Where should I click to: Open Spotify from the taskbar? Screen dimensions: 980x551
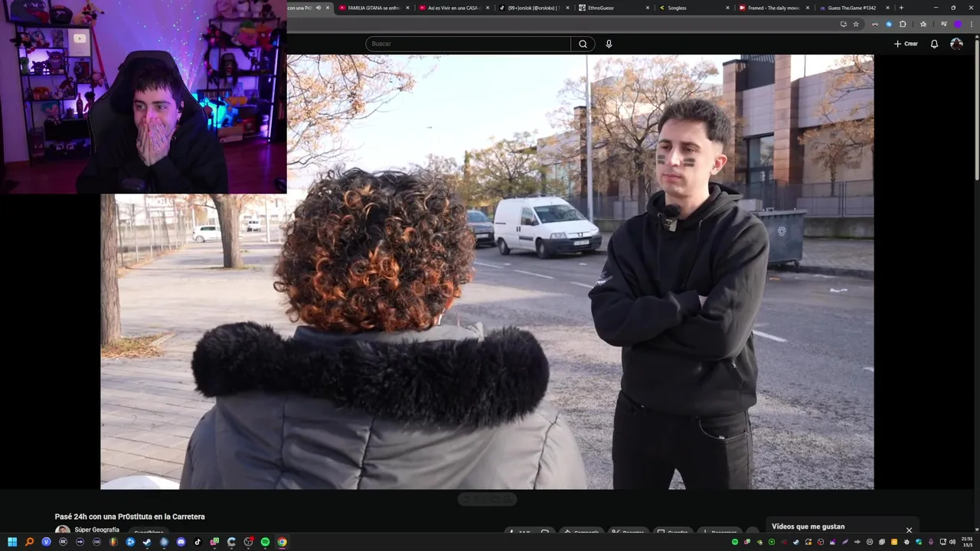[x=265, y=542]
